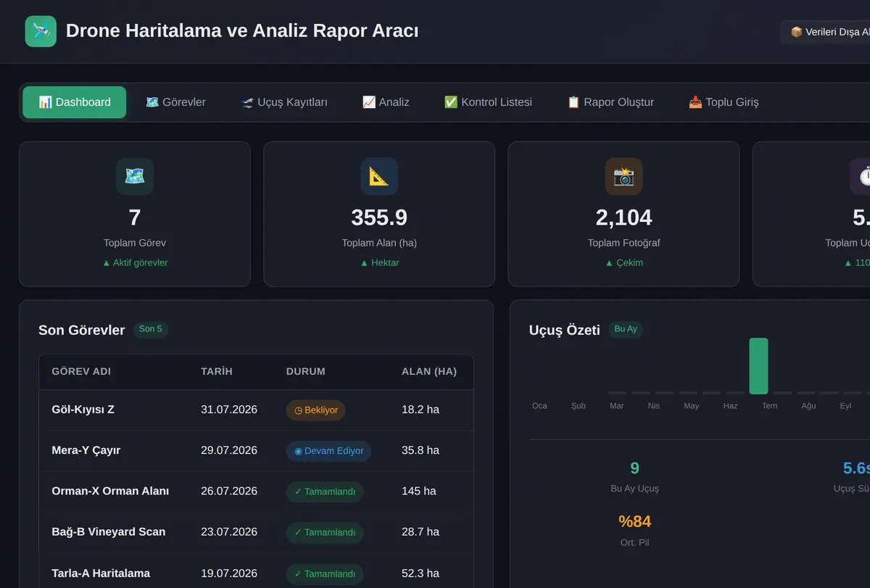Screen dimensions: 870x588
Task: Open the Kontrol Listesi tab
Action: point(488,102)
